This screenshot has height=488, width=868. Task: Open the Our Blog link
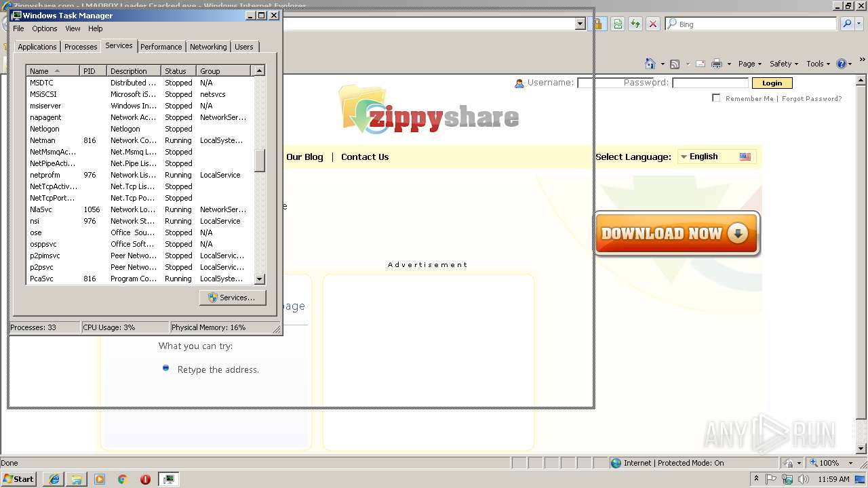pos(304,157)
